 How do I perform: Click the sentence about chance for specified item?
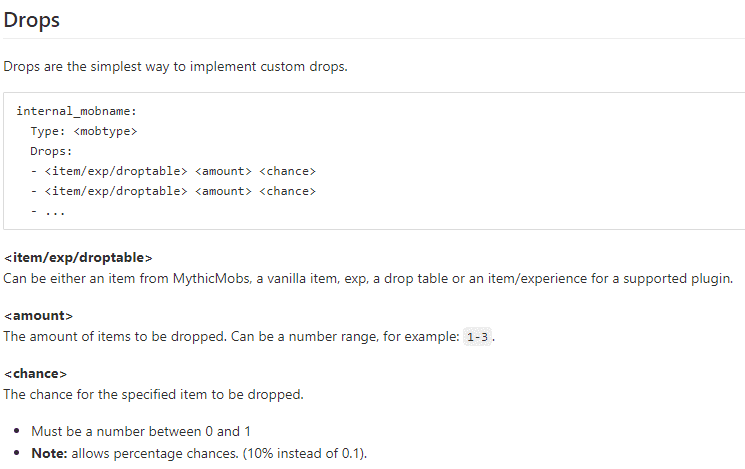pyautogui.click(x=153, y=394)
